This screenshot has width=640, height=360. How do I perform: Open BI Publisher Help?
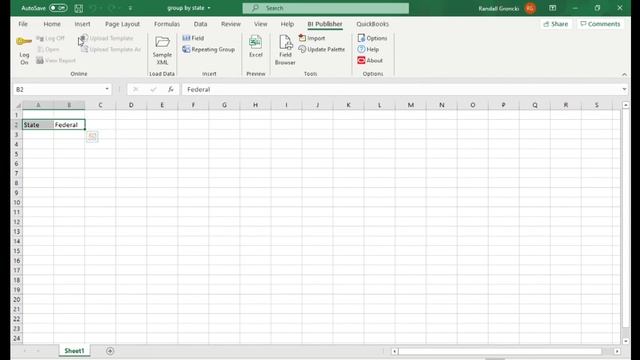[x=368, y=49]
